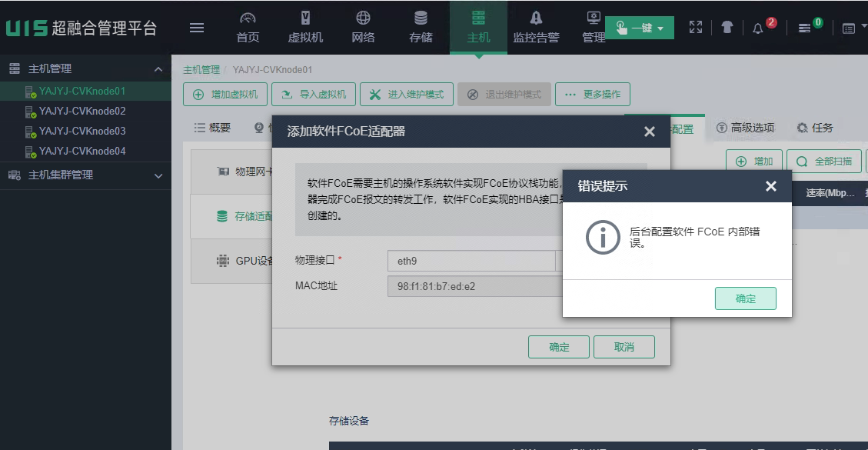Open the 虚拟机 navigation item
The image size is (868, 450).
click(305, 27)
